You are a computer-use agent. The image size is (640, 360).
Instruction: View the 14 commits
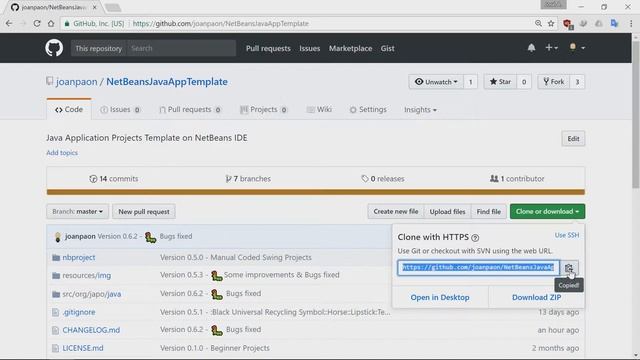tap(114, 179)
